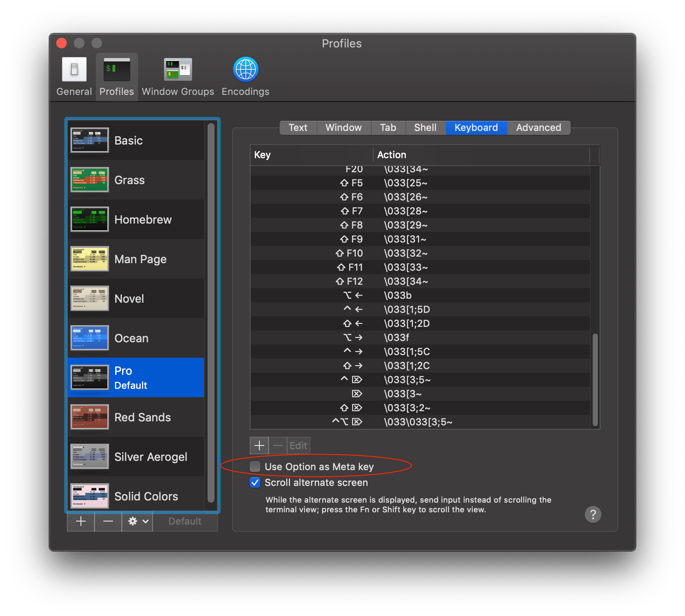Click the help question mark button
Image resolution: width=685 pixels, height=616 pixels.
[x=593, y=515]
